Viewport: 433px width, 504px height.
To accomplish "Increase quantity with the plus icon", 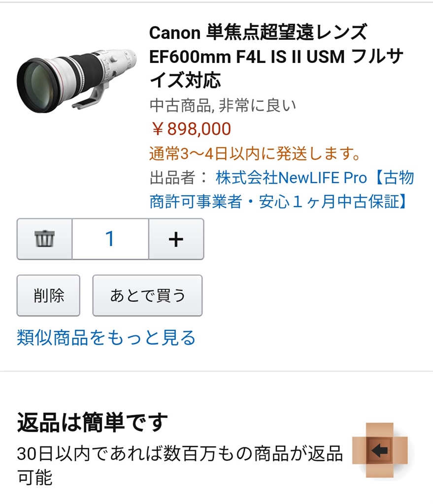I will tap(176, 239).
